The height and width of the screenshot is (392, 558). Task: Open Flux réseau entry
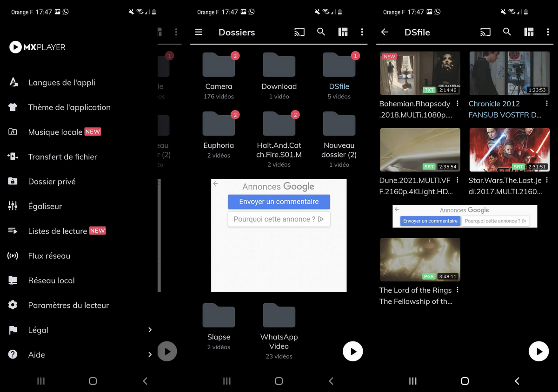click(x=49, y=256)
